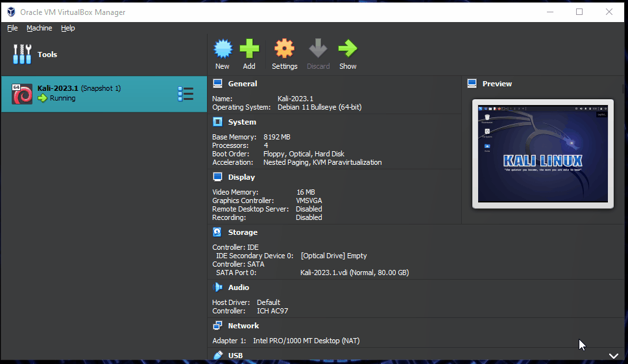Click the Discard button label
This screenshot has width=628, height=364.
coord(319,66)
